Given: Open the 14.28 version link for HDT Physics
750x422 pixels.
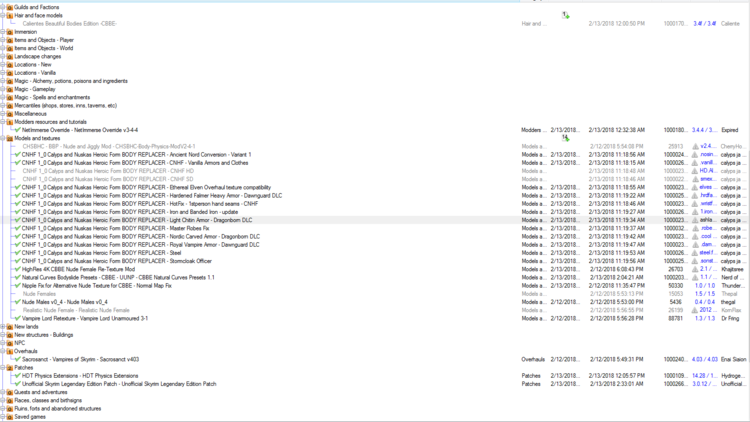Looking at the screenshot, I should point(704,376).
